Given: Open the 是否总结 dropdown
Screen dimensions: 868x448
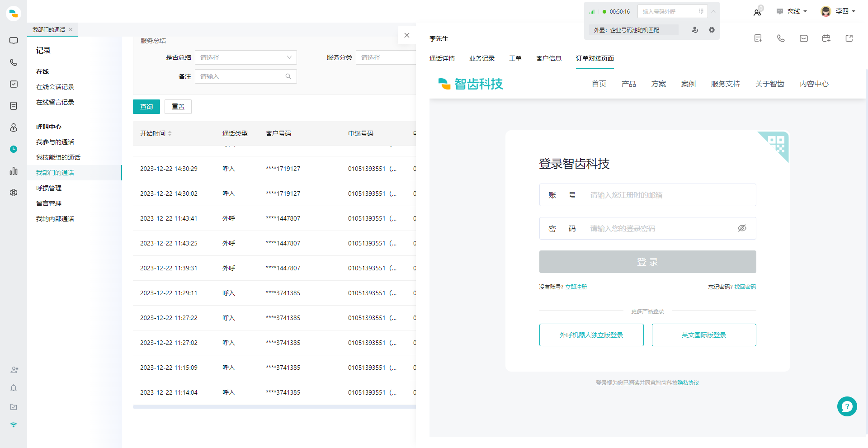Looking at the screenshot, I should click(x=246, y=57).
